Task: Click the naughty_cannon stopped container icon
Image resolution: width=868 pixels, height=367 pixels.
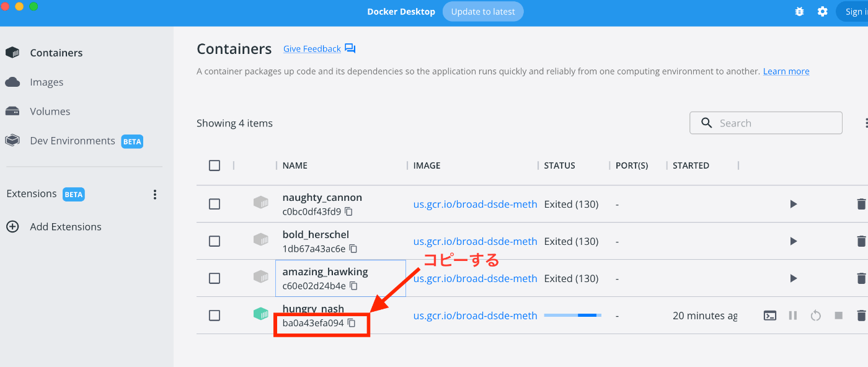Action: point(261,203)
